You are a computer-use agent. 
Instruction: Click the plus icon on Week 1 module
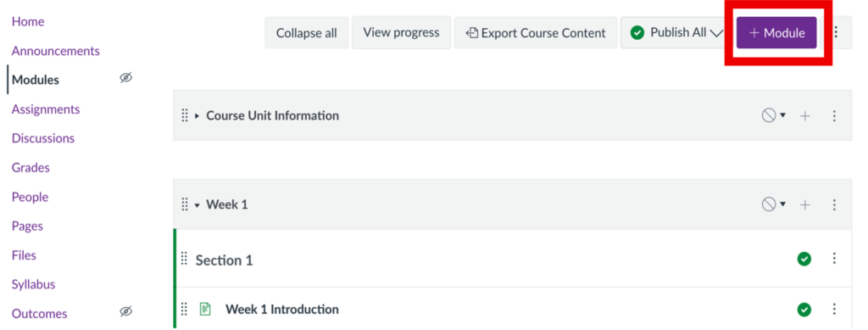805,204
